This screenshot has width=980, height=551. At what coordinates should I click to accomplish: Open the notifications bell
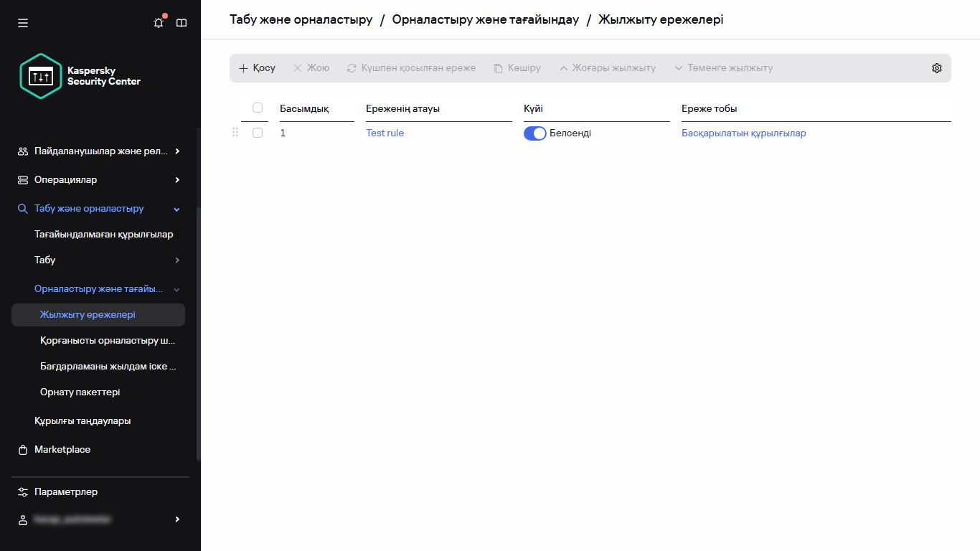click(158, 22)
